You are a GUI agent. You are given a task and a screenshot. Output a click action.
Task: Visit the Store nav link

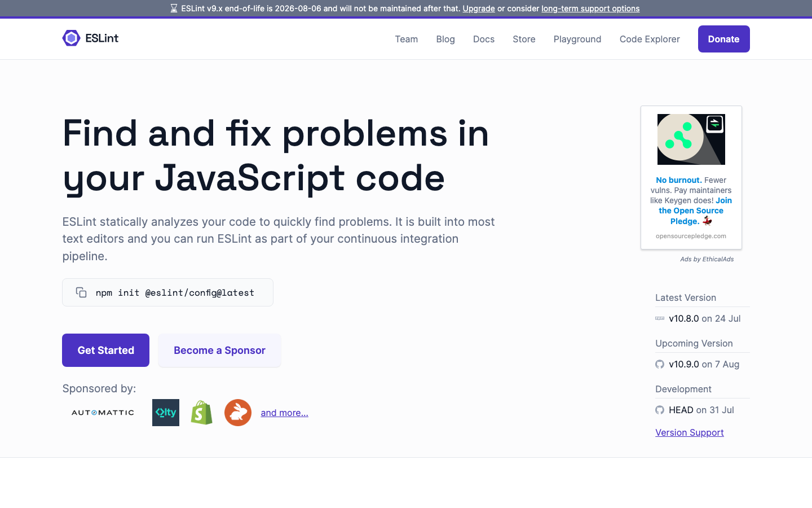coord(524,39)
